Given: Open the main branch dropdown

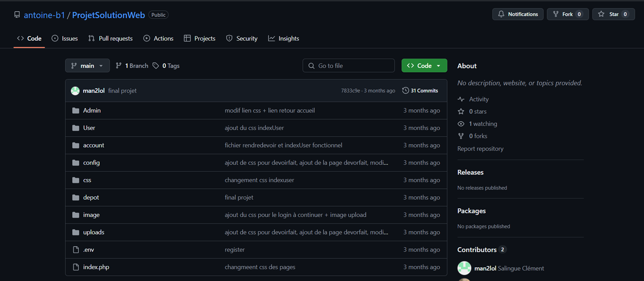Looking at the screenshot, I should pyautogui.click(x=87, y=65).
